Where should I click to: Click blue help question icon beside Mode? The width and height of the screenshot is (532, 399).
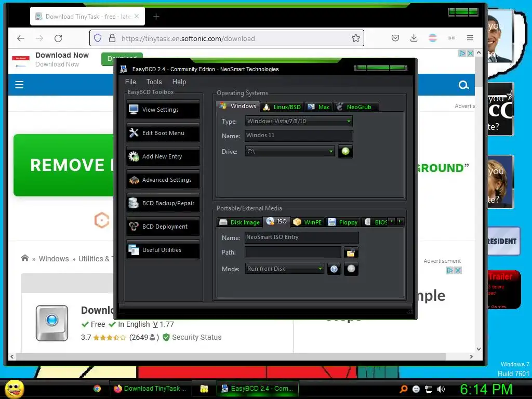click(334, 269)
